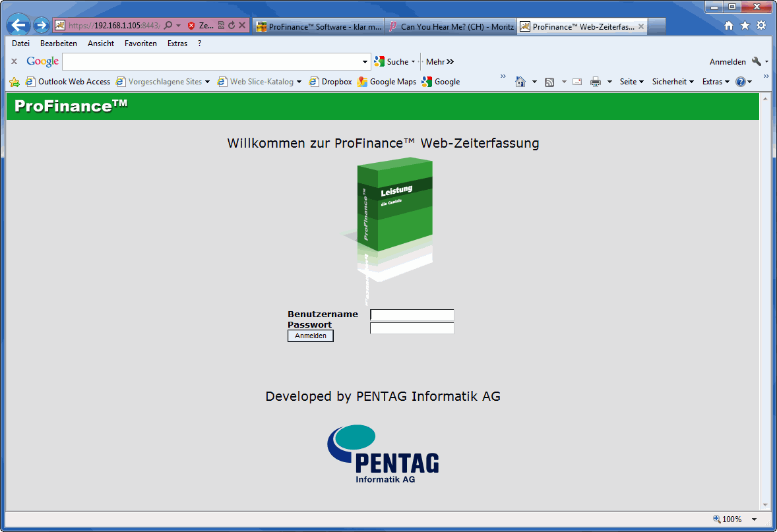Click the Google Toolbar wrench settings icon
The image size is (777, 532).
click(756, 61)
